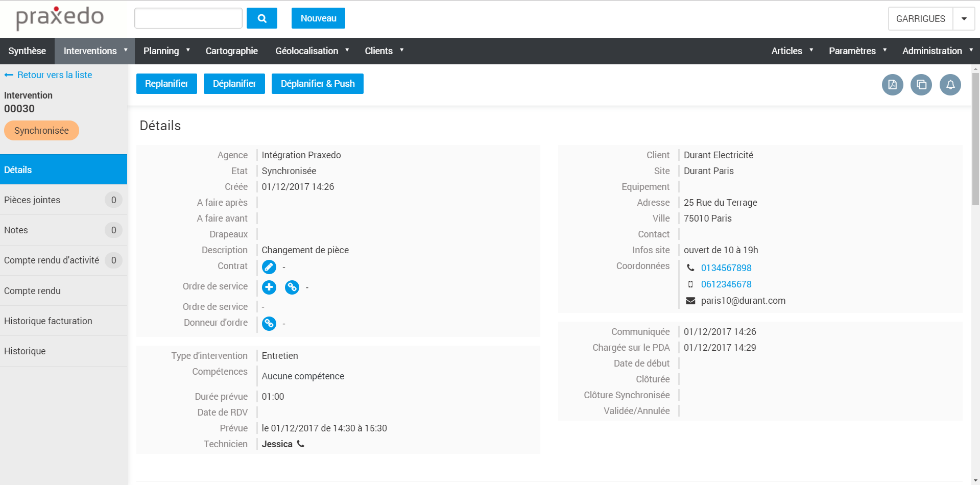Edit the Contrat with pencil icon
The width and height of the screenshot is (980, 485).
pyautogui.click(x=269, y=267)
